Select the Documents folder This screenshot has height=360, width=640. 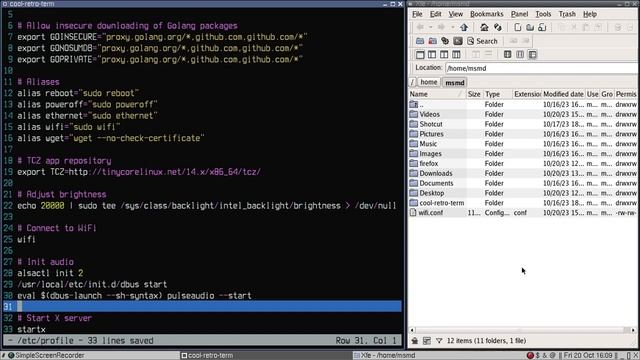522,183
